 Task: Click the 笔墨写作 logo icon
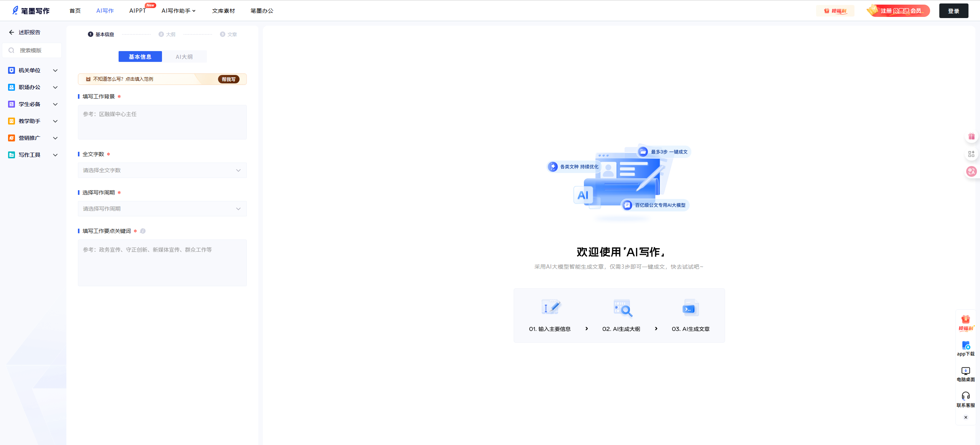(15, 10)
